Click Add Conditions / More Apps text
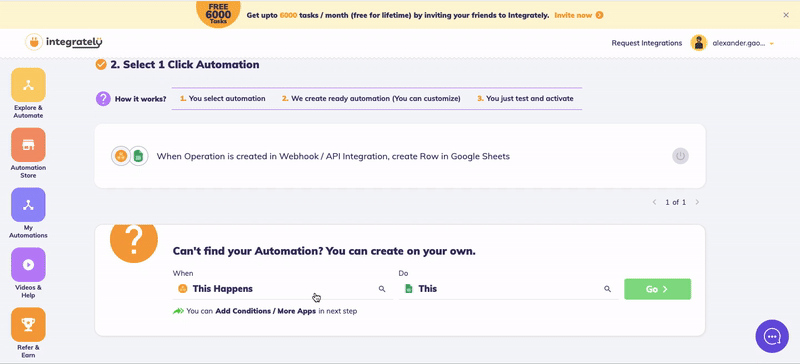800x364 pixels. coord(266,311)
